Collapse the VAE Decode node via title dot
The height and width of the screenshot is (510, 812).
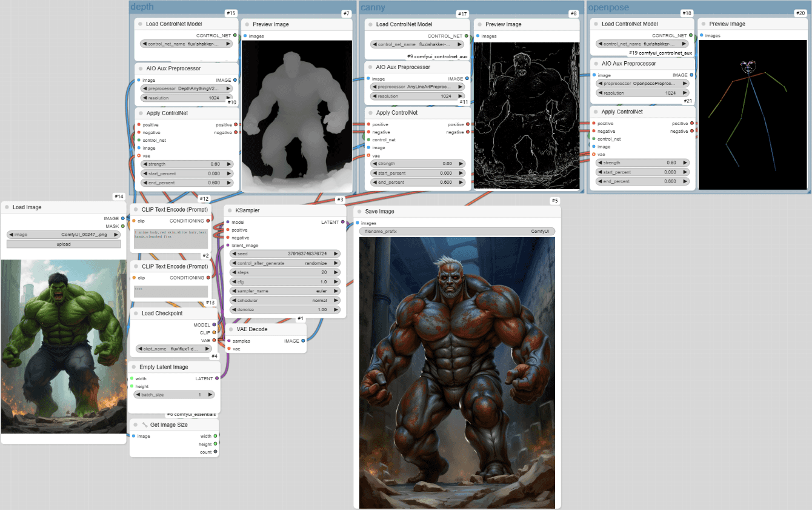coord(231,329)
